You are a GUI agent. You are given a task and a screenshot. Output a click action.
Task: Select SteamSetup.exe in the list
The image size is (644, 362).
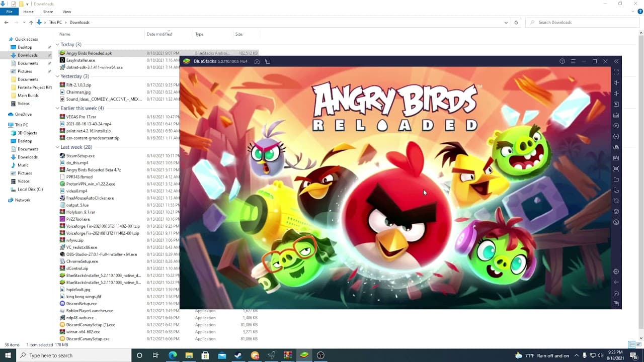click(x=80, y=156)
